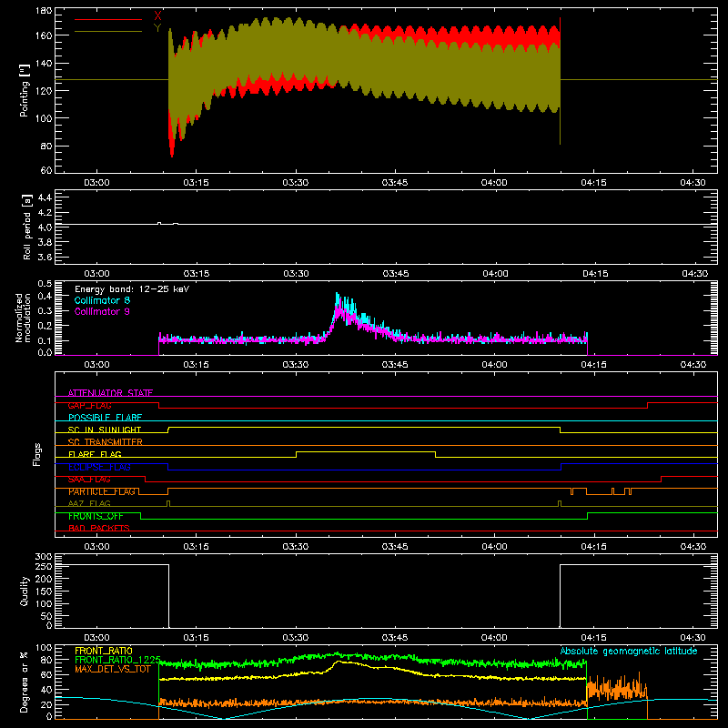
Task: Click the 'Degrees or %' axis title
Action: 25,682
